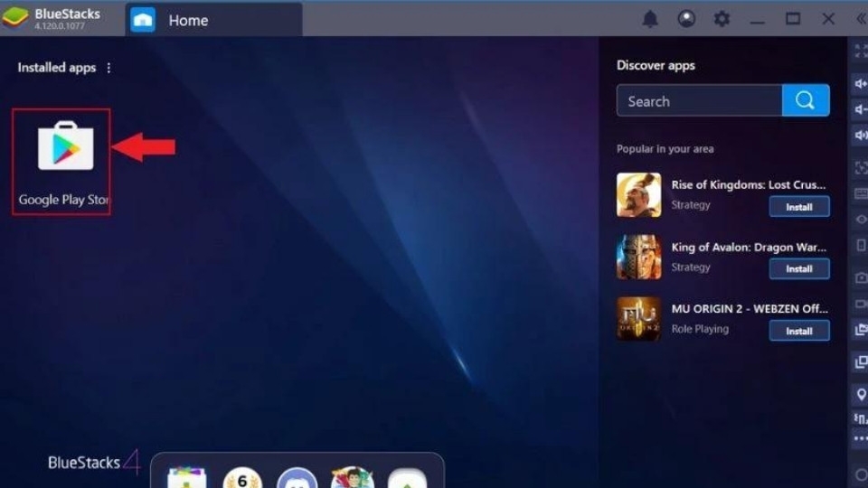
Task: Click the "King of Avalon: Dragon War..." title
Action: [749, 247]
